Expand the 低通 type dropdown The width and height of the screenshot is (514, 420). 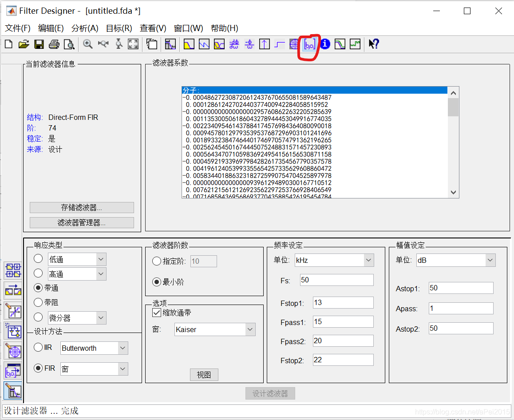(x=101, y=259)
